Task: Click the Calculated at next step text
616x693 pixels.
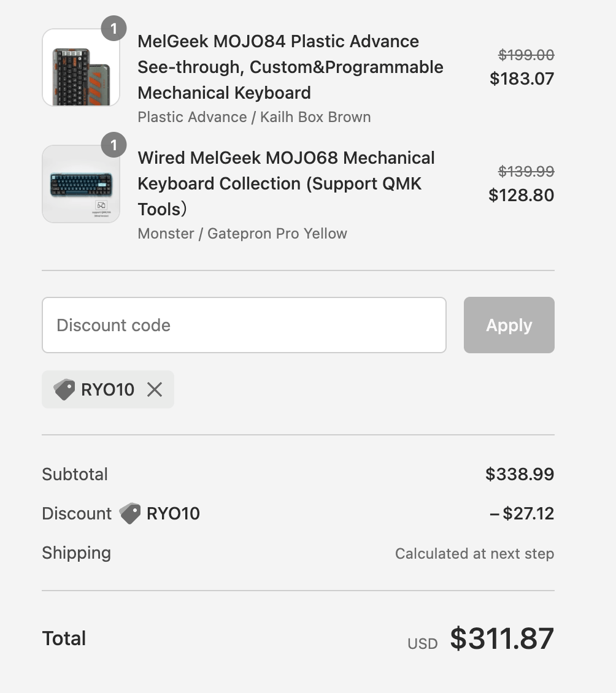Action: [x=474, y=554]
